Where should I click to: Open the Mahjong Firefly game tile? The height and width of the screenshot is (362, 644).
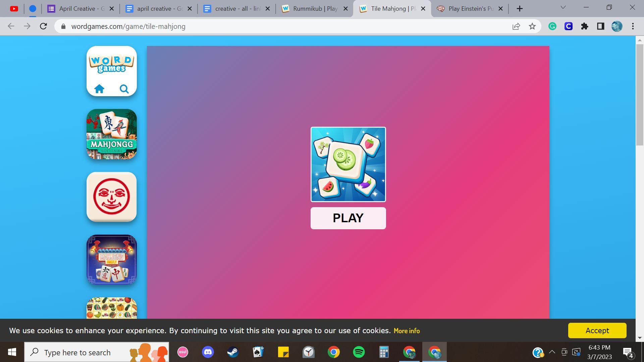(x=112, y=260)
